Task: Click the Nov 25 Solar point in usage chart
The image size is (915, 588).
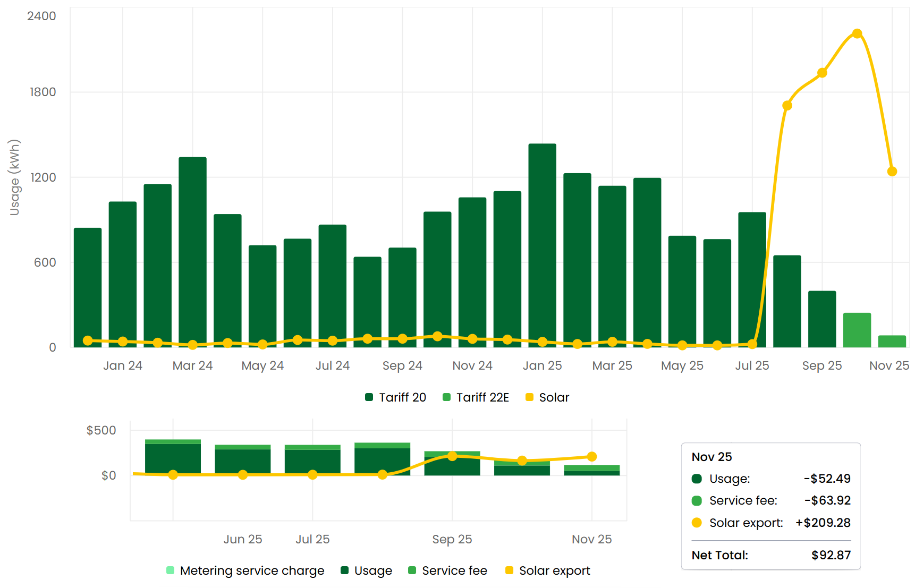Action: [892, 172]
